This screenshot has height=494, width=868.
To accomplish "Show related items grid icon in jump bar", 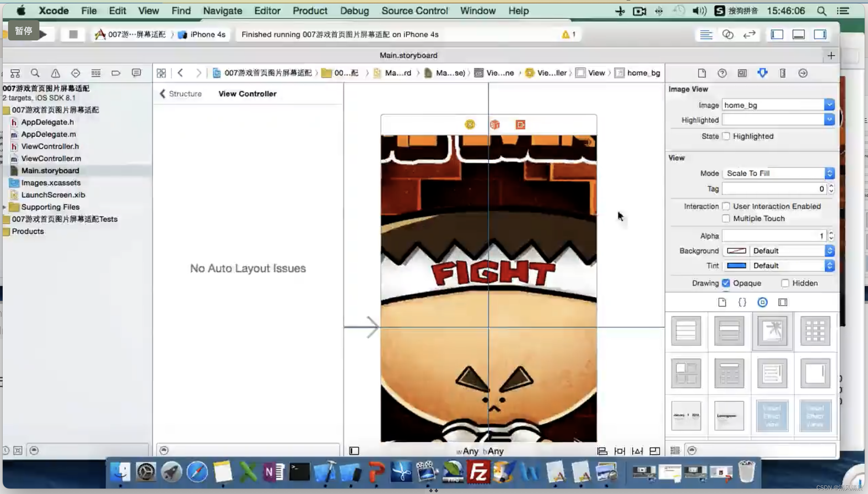I will tap(161, 73).
